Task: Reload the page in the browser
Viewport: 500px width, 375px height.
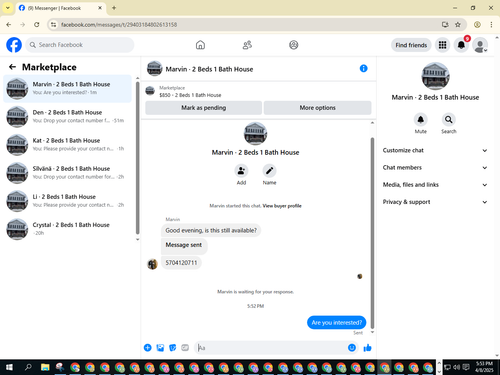Action: click(37, 24)
